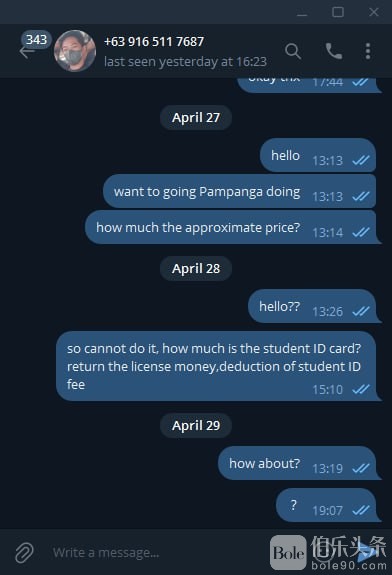The width and height of the screenshot is (392, 575).
Task: Select the Pampanga message bubble
Action: click(x=239, y=191)
